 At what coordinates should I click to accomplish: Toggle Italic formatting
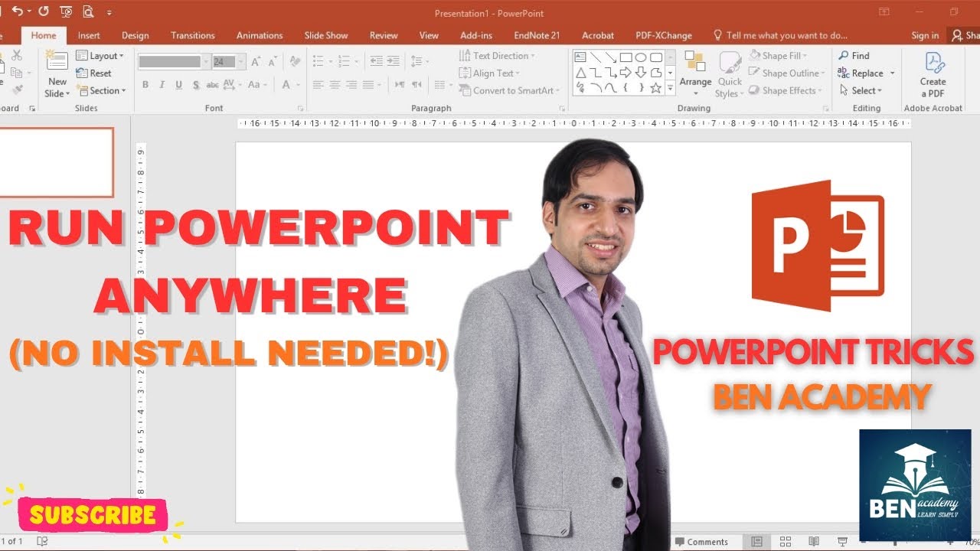(162, 85)
